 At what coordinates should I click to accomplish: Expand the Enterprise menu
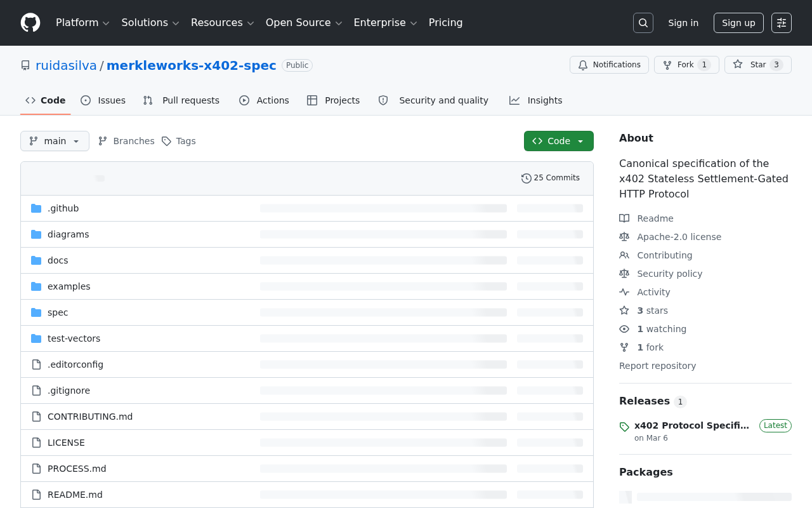click(x=385, y=23)
